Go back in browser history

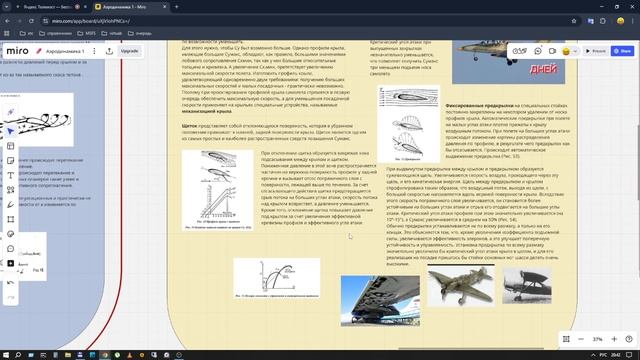click(x=7, y=21)
